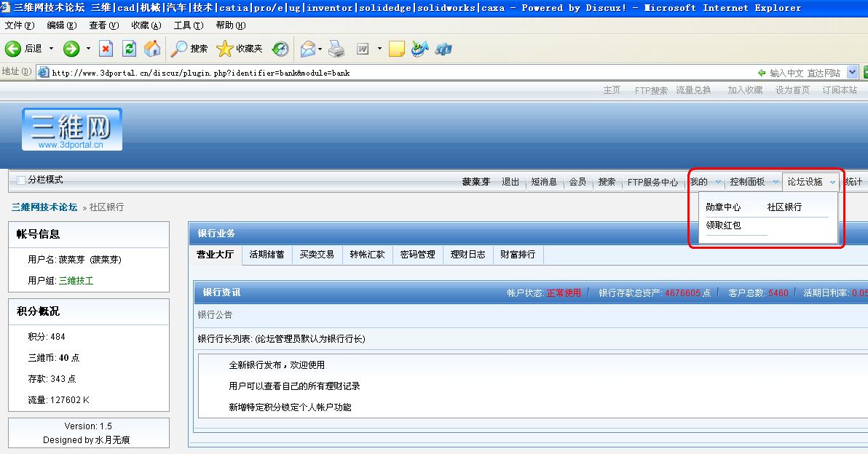The image size is (868, 454).
Task: Open the 编辑(E) menu
Action: (61, 25)
